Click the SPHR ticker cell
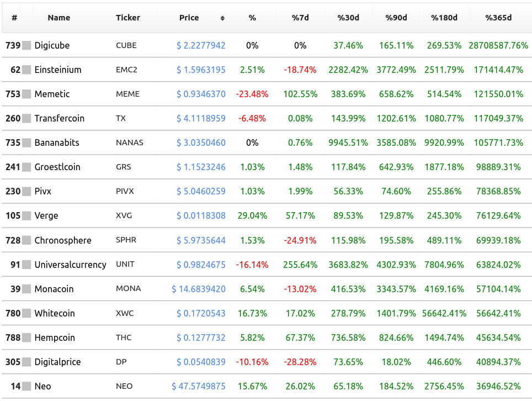Image resolution: width=532 pixels, height=401 pixels. [126, 240]
